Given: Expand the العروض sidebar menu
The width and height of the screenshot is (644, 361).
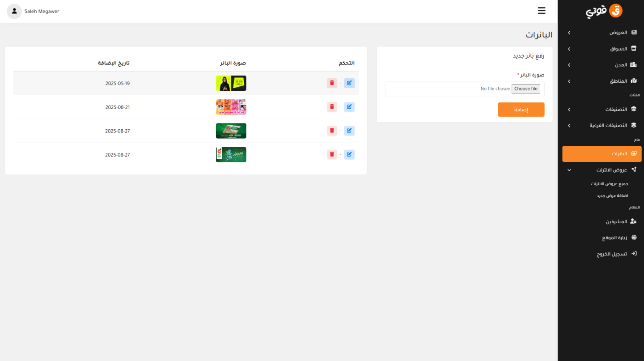Looking at the screenshot, I should coord(602,33).
